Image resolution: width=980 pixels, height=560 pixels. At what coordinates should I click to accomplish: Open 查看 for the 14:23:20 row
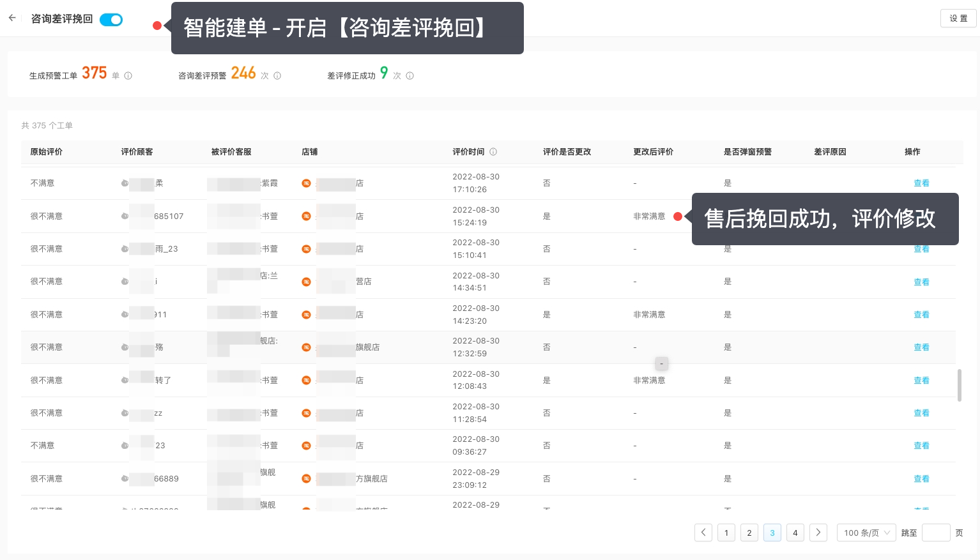point(921,315)
